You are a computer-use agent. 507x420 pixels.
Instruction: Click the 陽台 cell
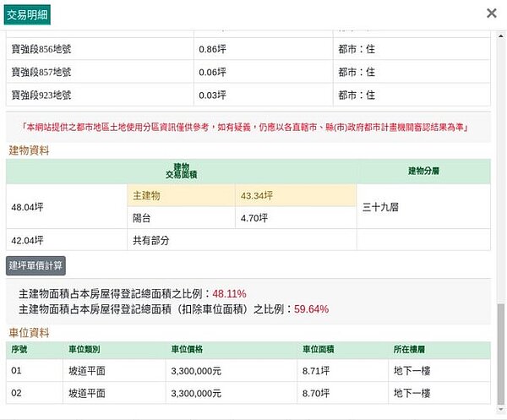[x=181, y=218]
